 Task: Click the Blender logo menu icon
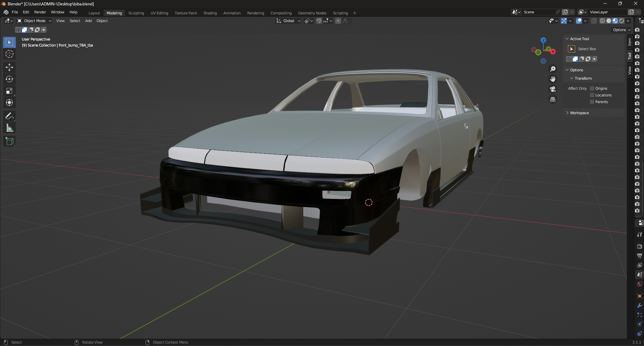[x=6, y=12]
